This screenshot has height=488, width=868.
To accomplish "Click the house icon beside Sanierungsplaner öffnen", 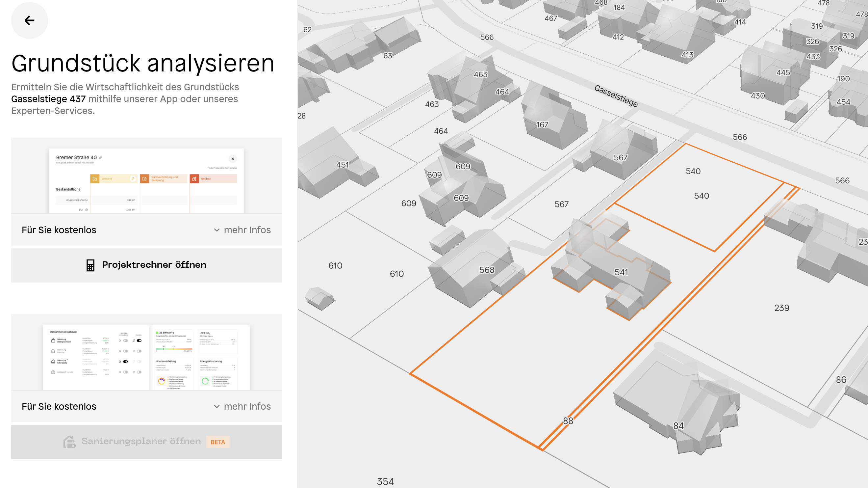I will [69, 442].
